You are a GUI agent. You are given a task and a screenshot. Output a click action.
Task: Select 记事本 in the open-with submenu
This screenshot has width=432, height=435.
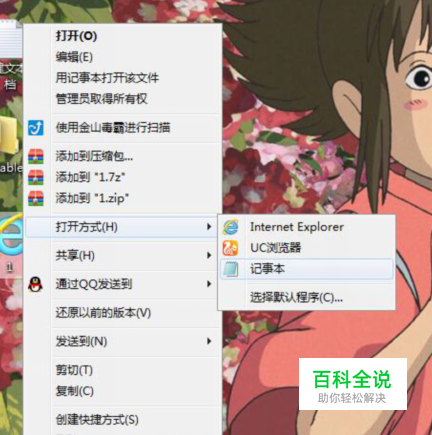[x=307, y=269]
